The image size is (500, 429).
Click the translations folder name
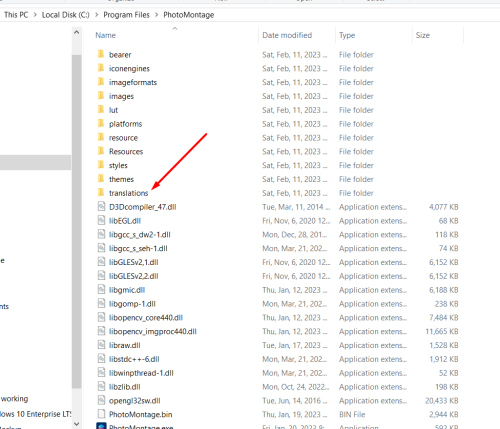coord(128,193)
